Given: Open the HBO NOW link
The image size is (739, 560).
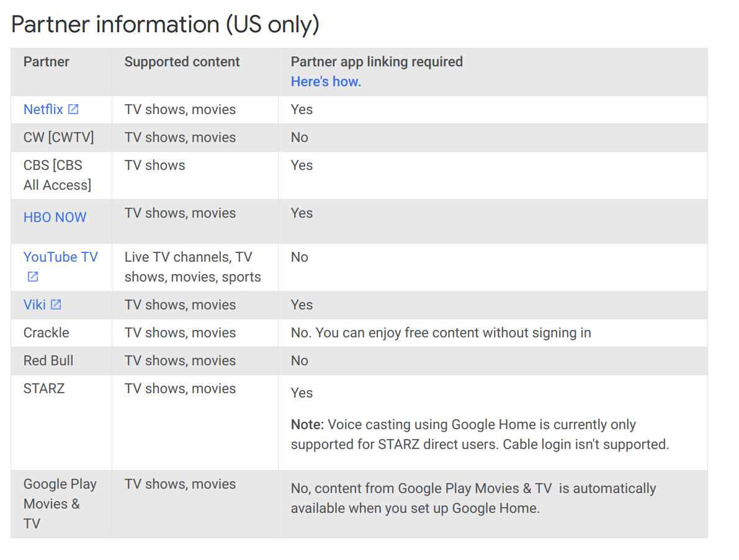Looking at the screenshot, I should coord(55,217).
